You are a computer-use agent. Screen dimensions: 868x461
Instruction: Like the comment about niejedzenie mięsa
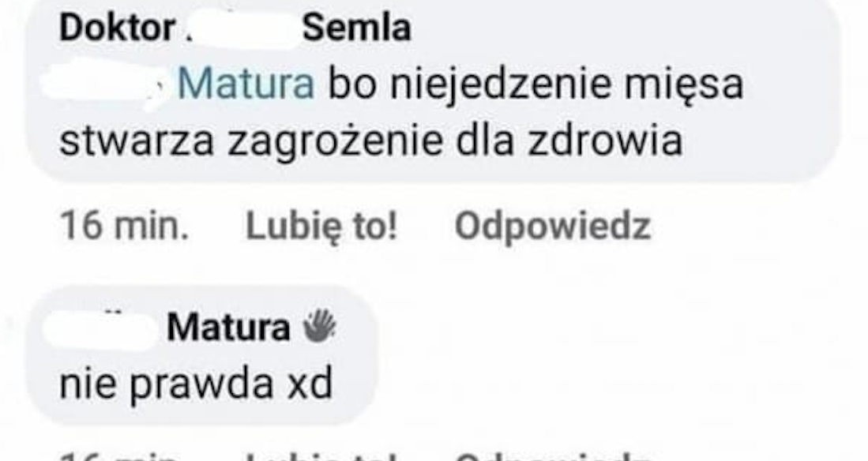click(x=321, y=227)
